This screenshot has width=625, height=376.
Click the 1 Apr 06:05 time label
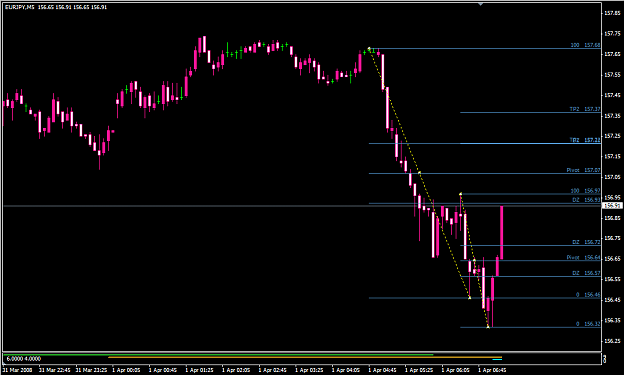(x=456, y=370)
